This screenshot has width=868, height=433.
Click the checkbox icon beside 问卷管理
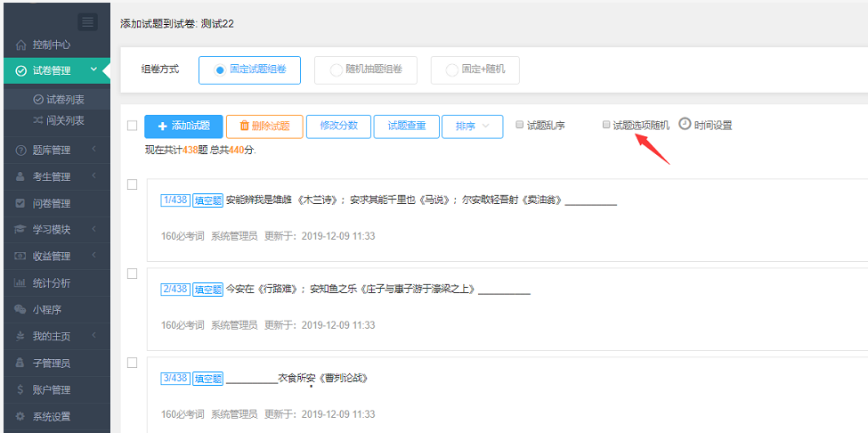(x=20, y=204)
